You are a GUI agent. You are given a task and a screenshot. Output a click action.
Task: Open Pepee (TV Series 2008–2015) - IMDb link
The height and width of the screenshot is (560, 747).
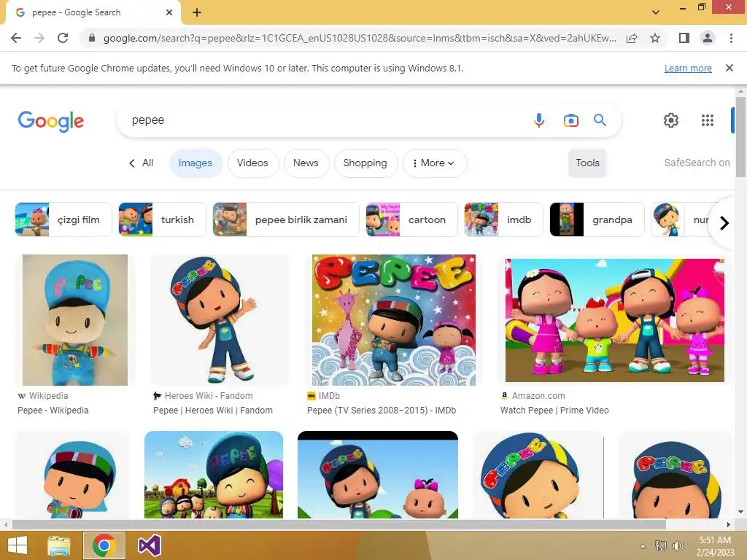pyautogui.click(x=382, y=411)
